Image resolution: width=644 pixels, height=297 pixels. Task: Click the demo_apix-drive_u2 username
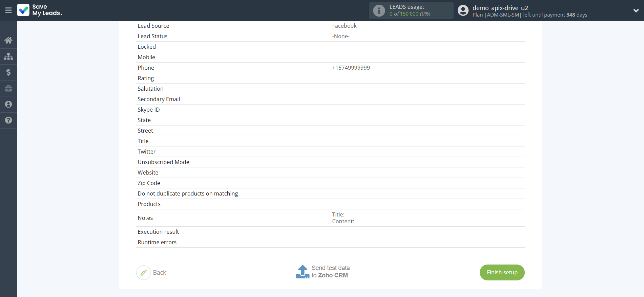[x=500, y=8]
